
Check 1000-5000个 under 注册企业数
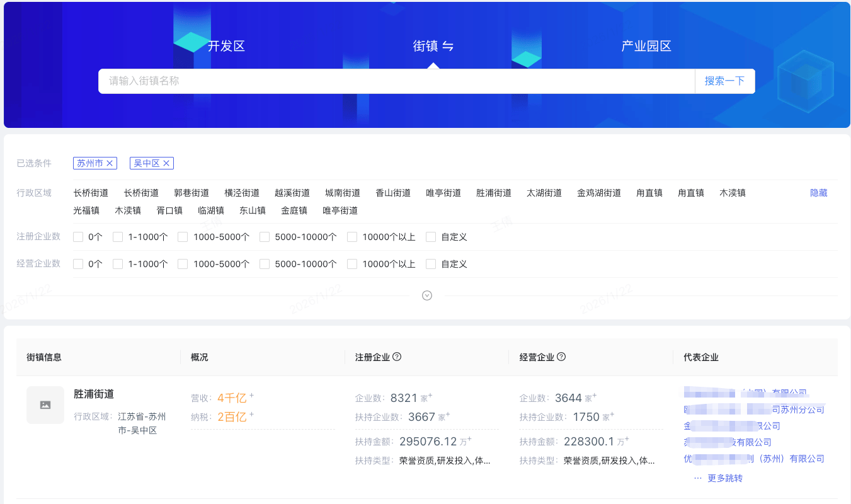click(183, 237)
